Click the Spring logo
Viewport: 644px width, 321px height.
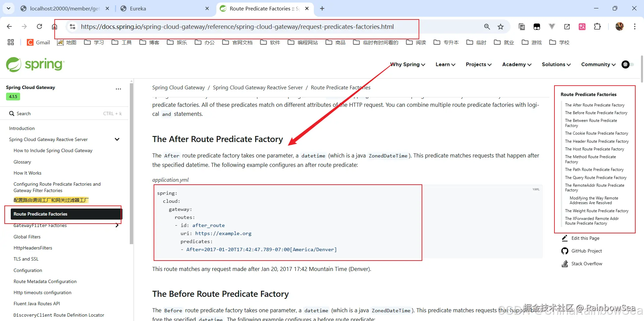point(35,64)
